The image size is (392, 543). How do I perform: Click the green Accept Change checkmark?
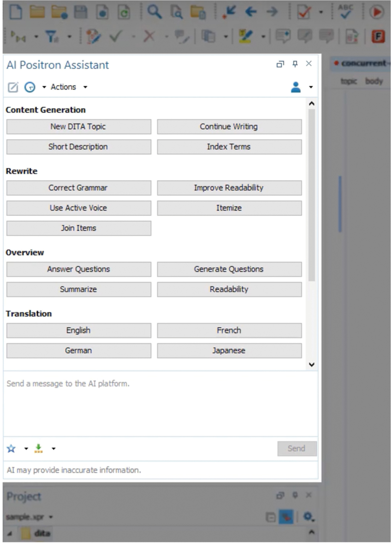[x=116, y=36]
